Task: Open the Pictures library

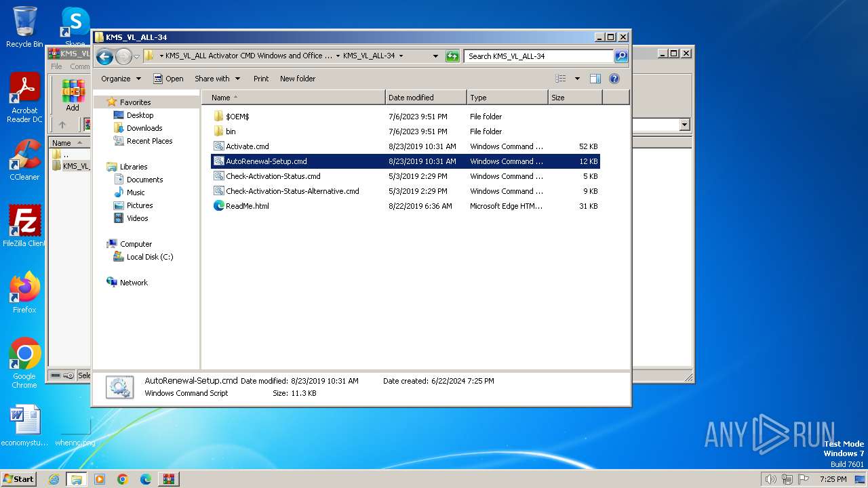Action: (140, 205)
